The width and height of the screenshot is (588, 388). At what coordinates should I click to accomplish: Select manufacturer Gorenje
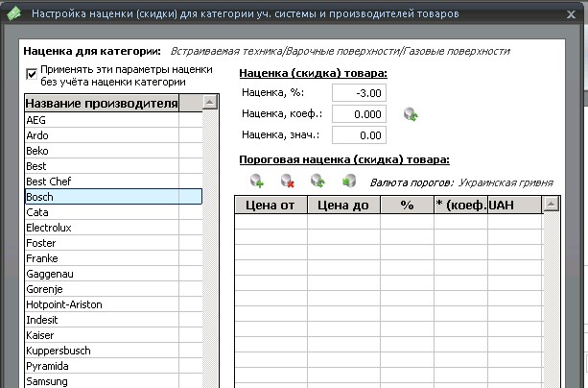113,289
